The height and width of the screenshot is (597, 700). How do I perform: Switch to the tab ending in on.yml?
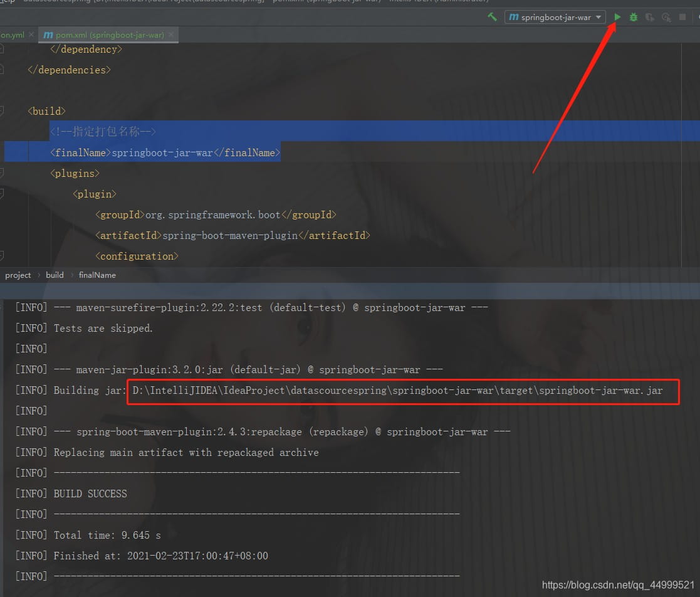tap(13, 35)
